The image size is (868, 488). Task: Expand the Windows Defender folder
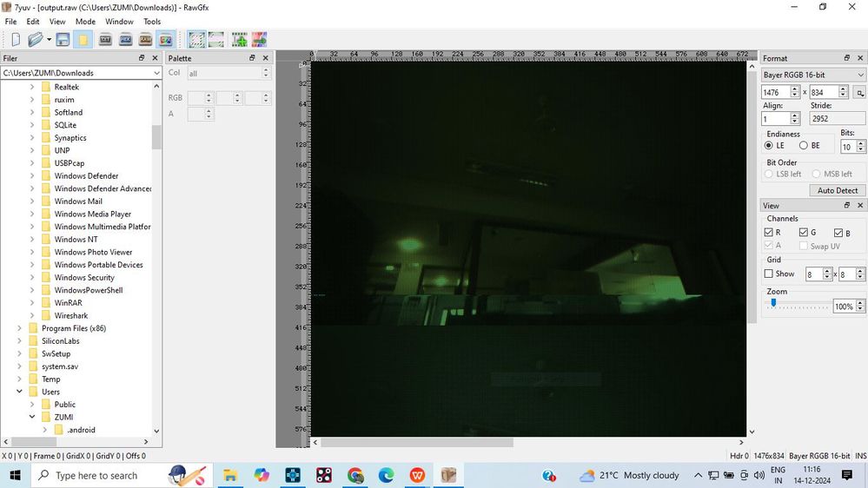31,176
